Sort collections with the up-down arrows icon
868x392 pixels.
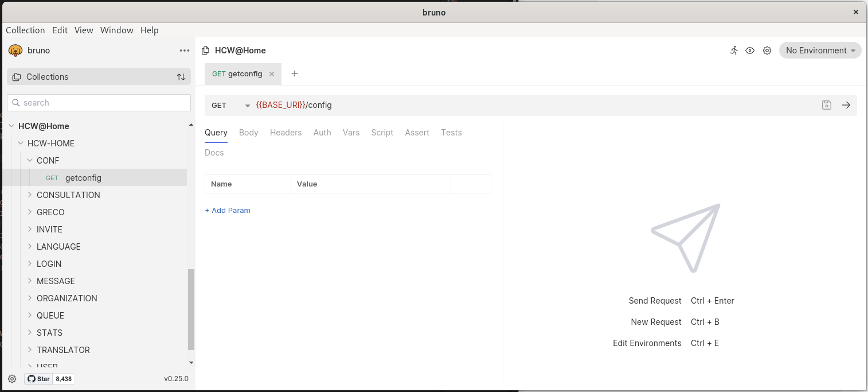click(x=181, y=77)
